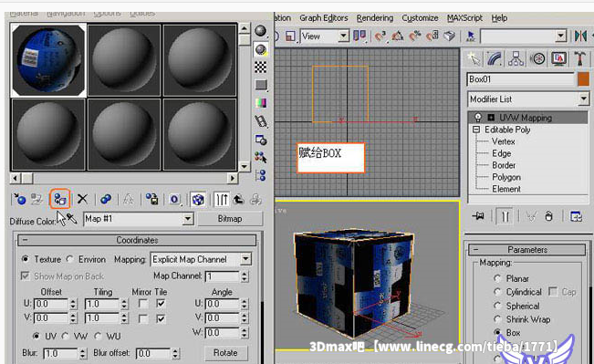This screenshot has height=364, width=594.
Task: Select Texture radio button
Action: [26, 259]
